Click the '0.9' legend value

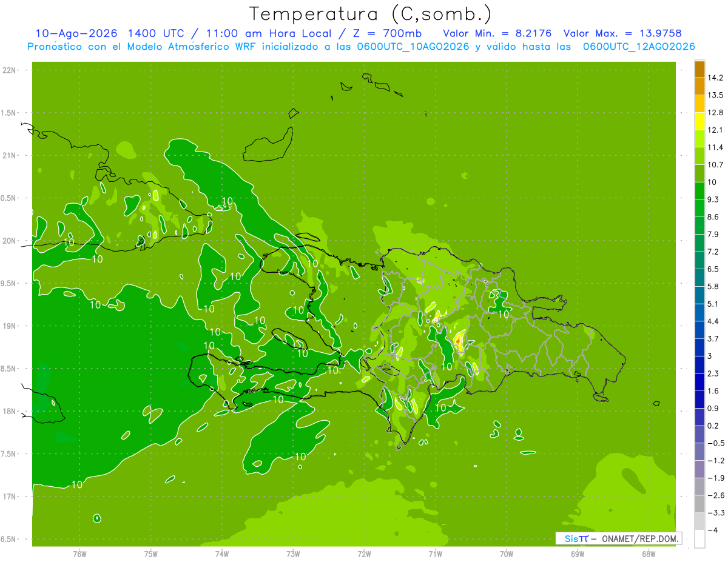(713, 408)
